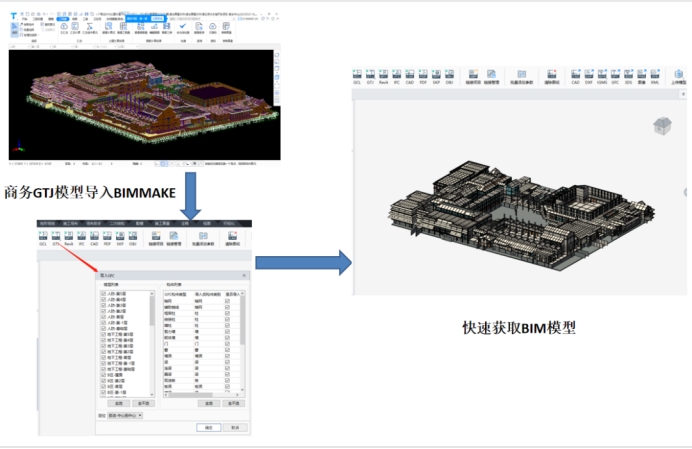Screen dimensions: 692x449
Task: Click the sigma summary calculation icon in GTJ
Action: 90,28
